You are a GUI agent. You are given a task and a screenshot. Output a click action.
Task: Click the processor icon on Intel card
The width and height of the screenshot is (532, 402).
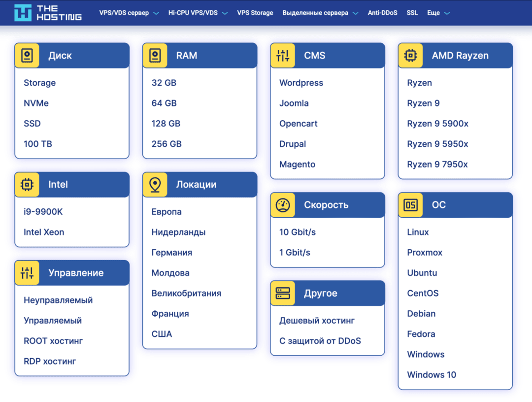(27, 185)
